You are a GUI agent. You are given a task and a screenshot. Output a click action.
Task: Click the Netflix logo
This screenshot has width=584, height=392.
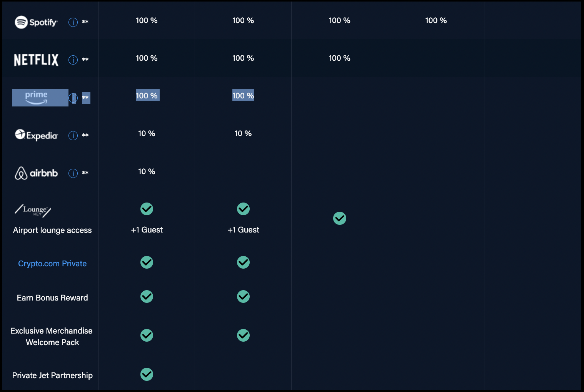click(36, 60)
